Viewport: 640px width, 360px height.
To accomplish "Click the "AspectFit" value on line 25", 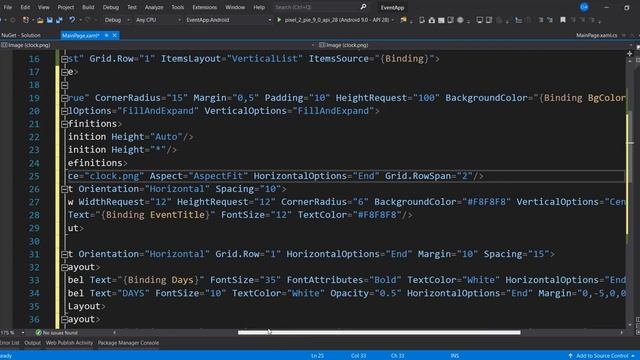I will click(x=218, y=176).
